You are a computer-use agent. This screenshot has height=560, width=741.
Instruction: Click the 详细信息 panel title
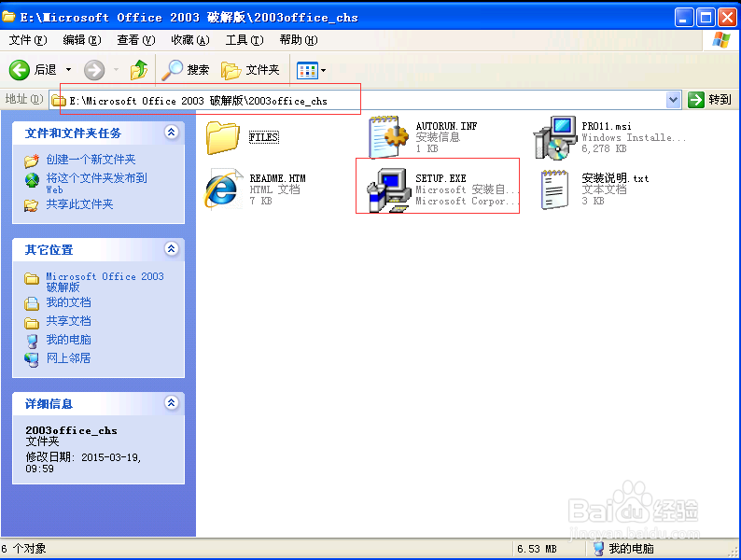(49, 404)
